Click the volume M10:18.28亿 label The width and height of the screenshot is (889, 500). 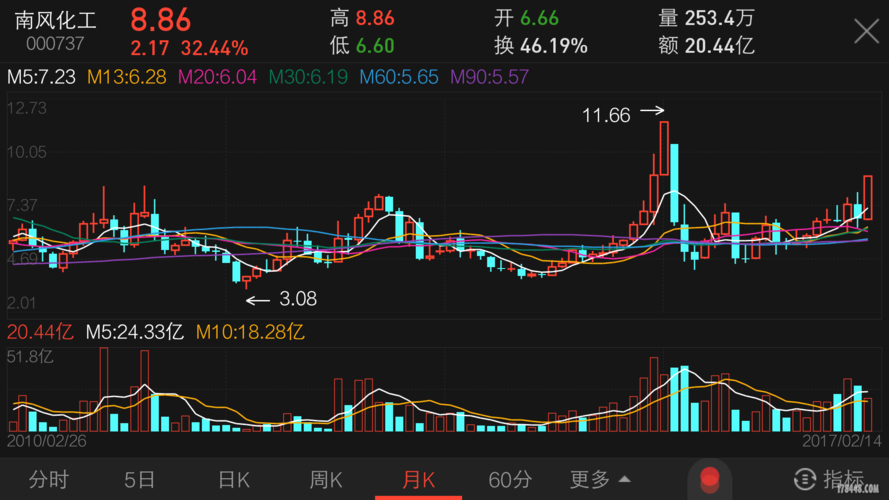250,332
